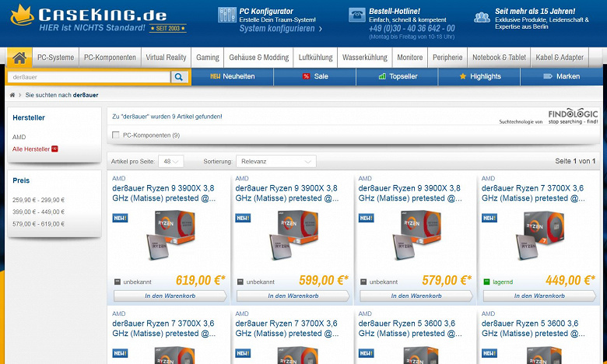Click the stock status icon of 619,00 € item

118,282
